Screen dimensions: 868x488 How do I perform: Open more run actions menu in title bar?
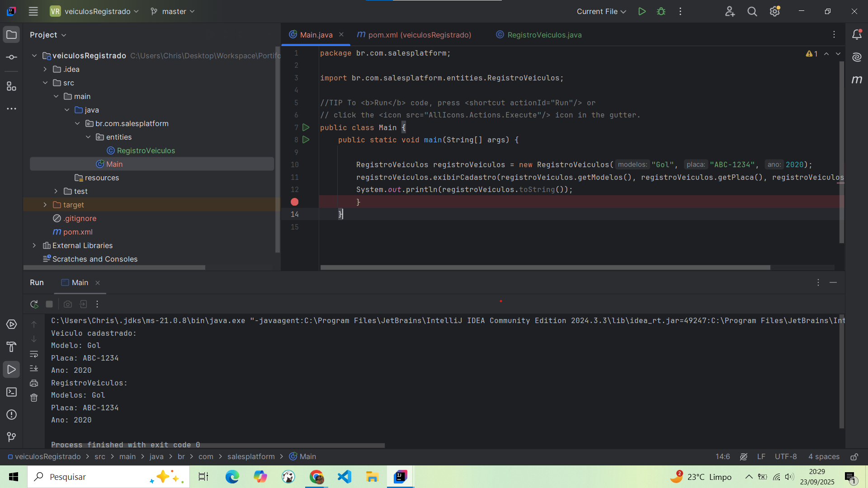tap(680, 11)
